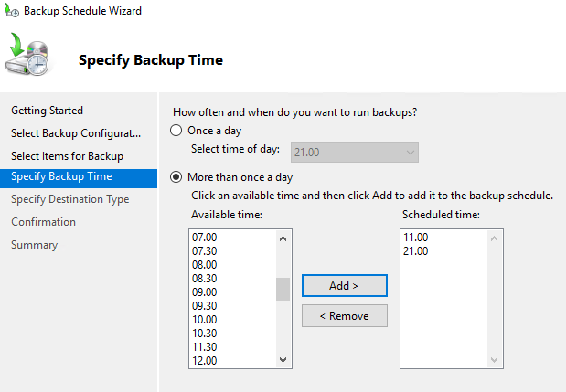Screen dimensions: 566x392
Task: Open Select Backup Configuration step
Action: click(76, 133)
